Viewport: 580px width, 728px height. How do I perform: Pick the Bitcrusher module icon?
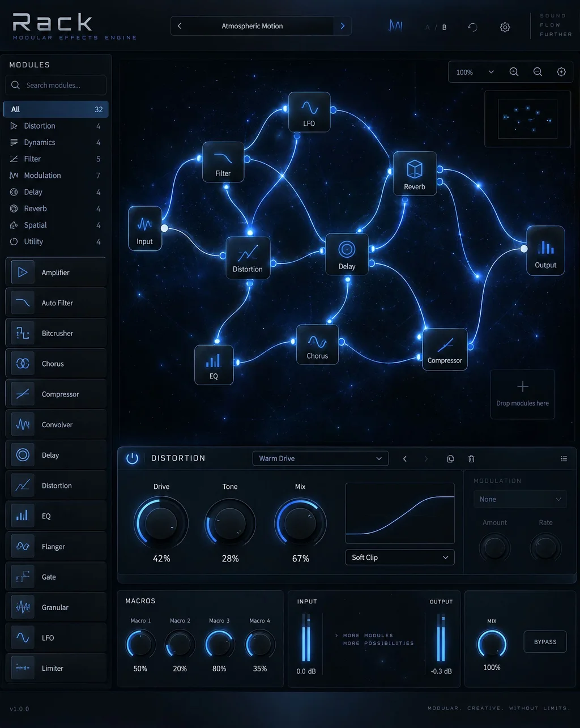(23, 333)
